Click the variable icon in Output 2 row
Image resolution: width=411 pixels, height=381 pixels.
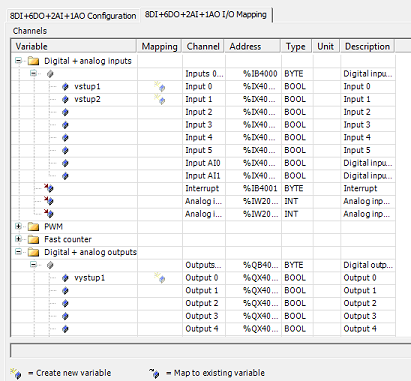click(65, 303)
